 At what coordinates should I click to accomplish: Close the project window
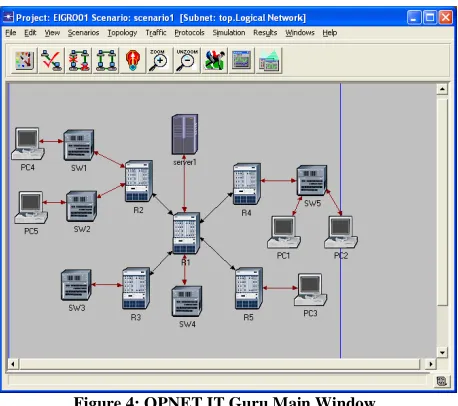pos(446,17)
